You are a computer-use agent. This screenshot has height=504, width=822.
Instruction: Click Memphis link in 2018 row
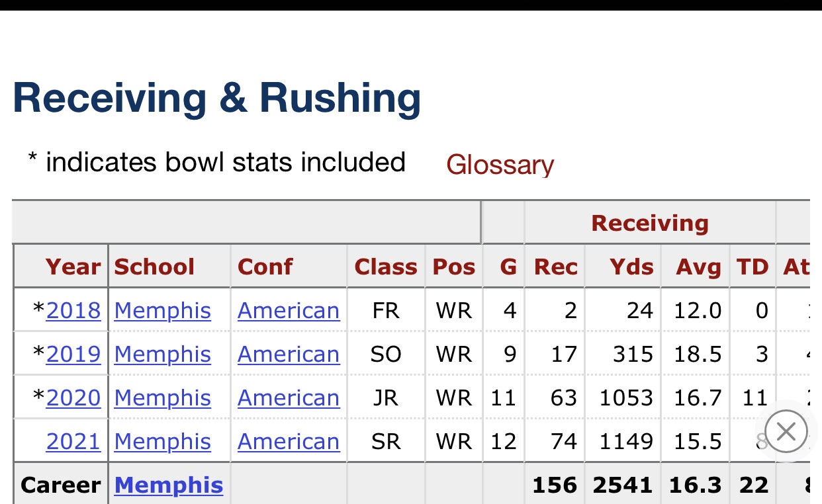(163, 310)
